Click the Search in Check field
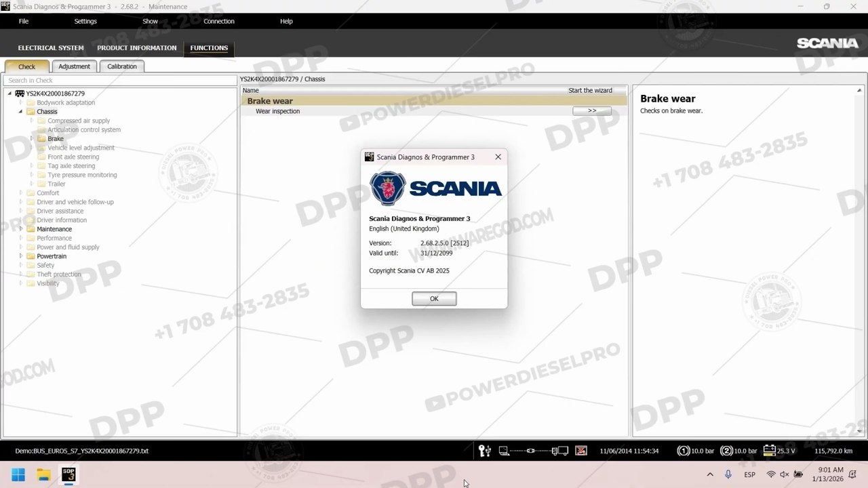The image size is (868, 488). (x=120, y=80)
